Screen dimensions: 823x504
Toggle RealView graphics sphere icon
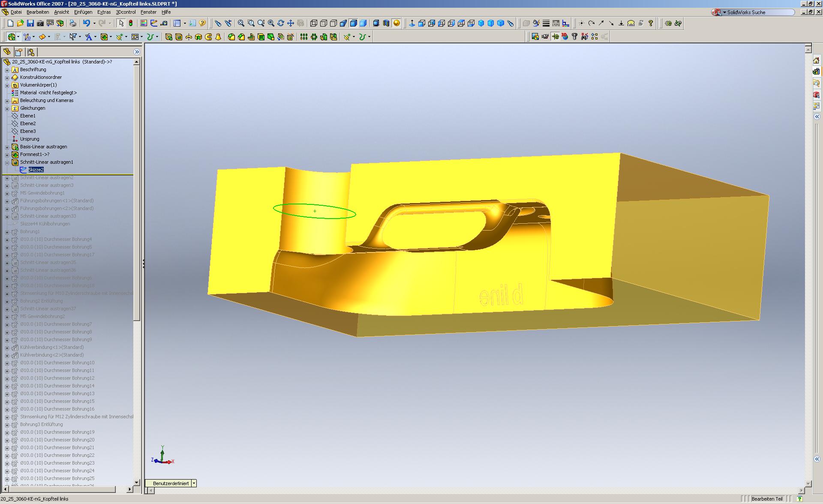[396, 23]
